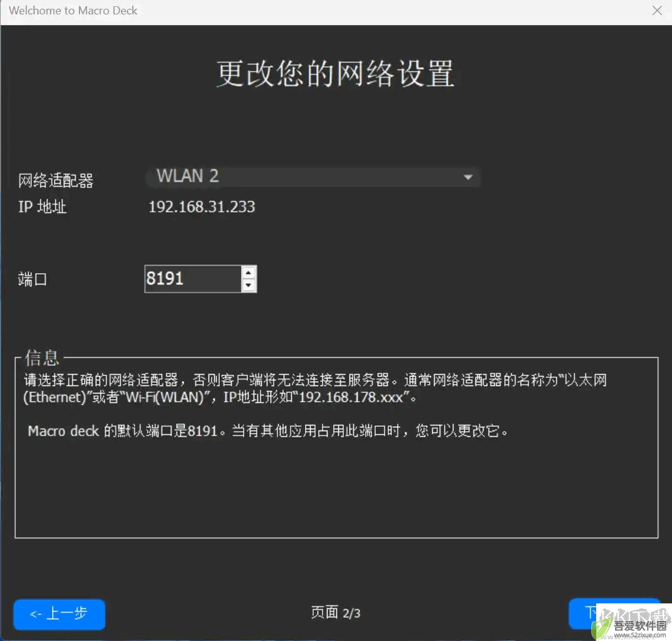Click the port number field showing 8191
Viewport: 672px width, 641px height.
pyautogui.click(x=194, y=279)
